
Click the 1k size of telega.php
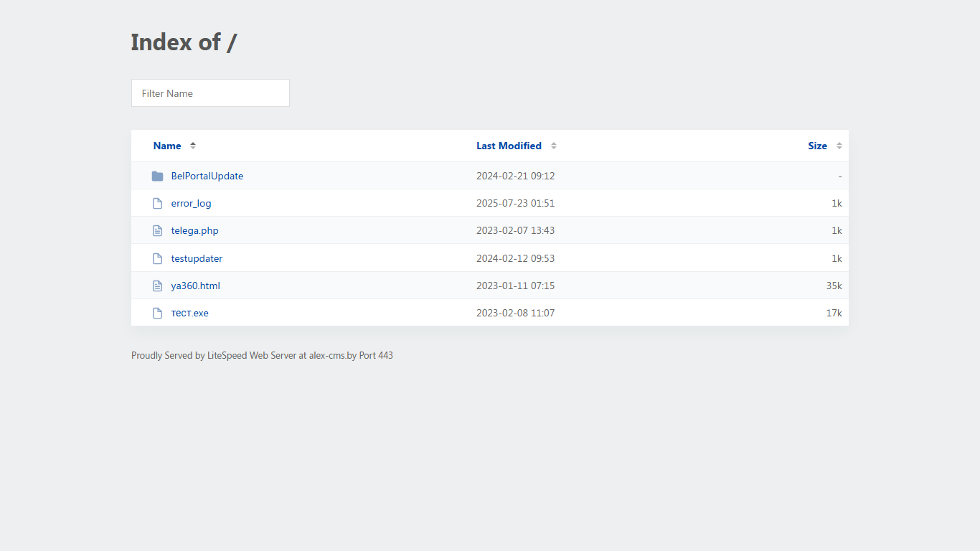pyautogui.click(x=837, y=230)
